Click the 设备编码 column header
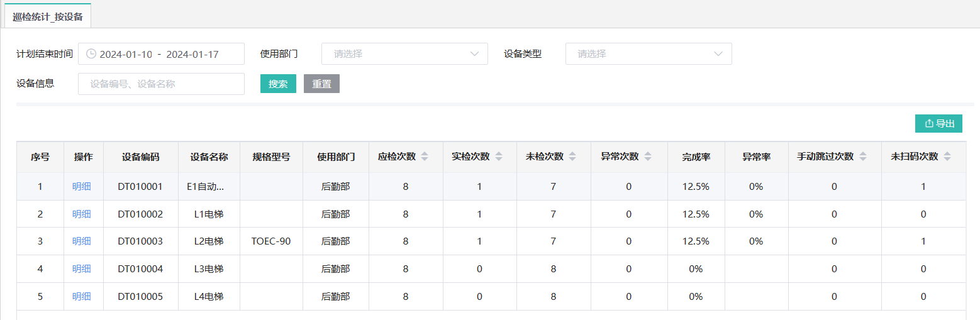 pyautogui.click(x=140, y=157)
